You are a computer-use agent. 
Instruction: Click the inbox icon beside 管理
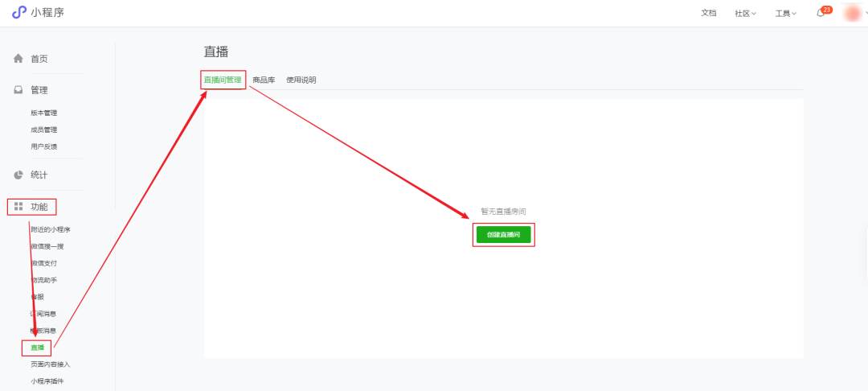click(18, 90)
